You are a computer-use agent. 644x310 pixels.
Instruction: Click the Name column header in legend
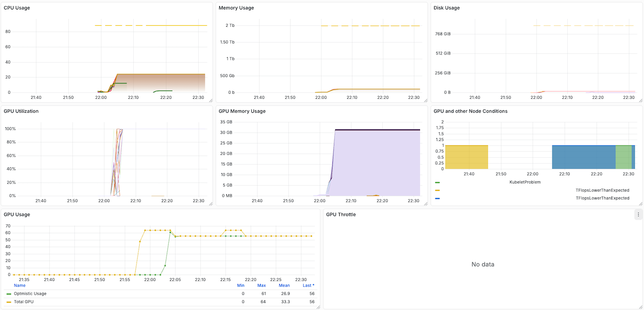coord(20,286)
